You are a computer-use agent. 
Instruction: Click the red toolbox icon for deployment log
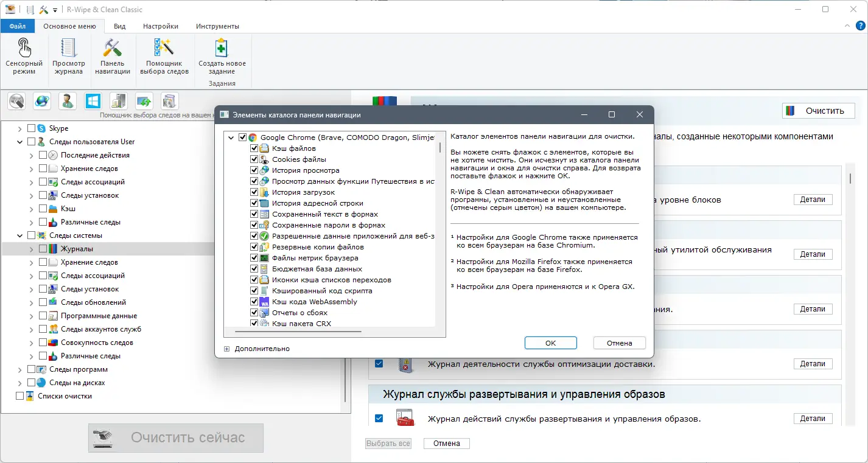pos(404,419)
